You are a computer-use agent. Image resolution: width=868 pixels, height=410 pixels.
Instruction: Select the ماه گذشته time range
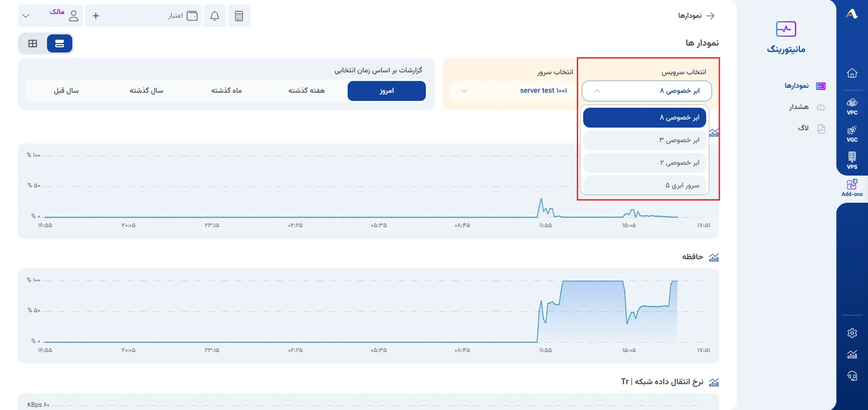tap(226, 91)
